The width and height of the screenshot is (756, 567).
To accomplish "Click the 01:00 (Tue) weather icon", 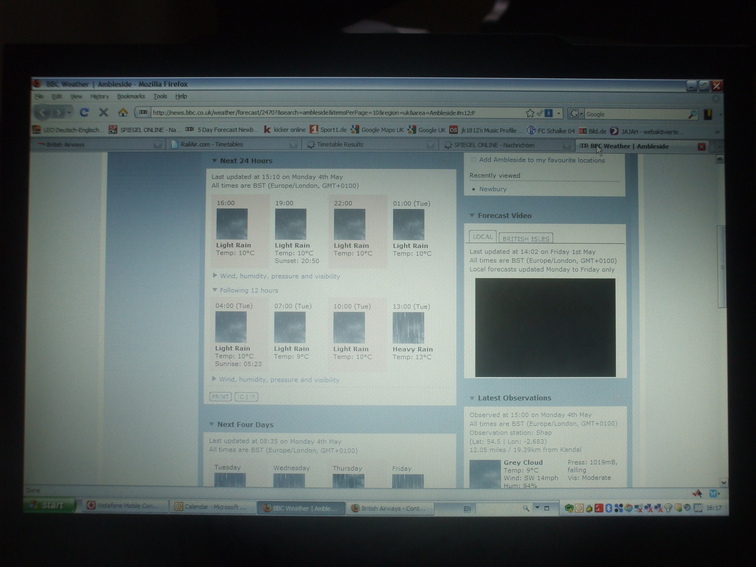I will click(x=408, y=225).
